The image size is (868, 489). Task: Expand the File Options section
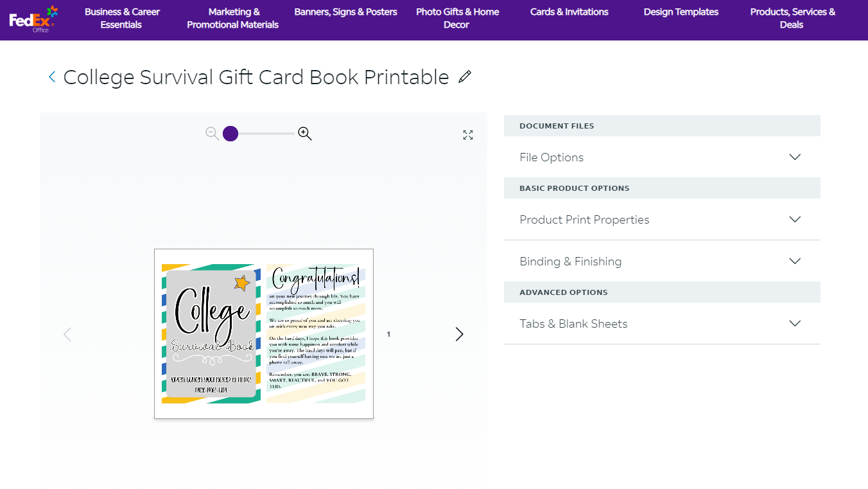(x=662, y=157)
